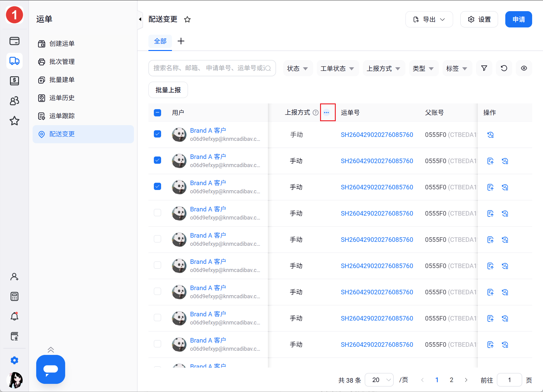Open the users group sidebar icon

pos(14,101)
